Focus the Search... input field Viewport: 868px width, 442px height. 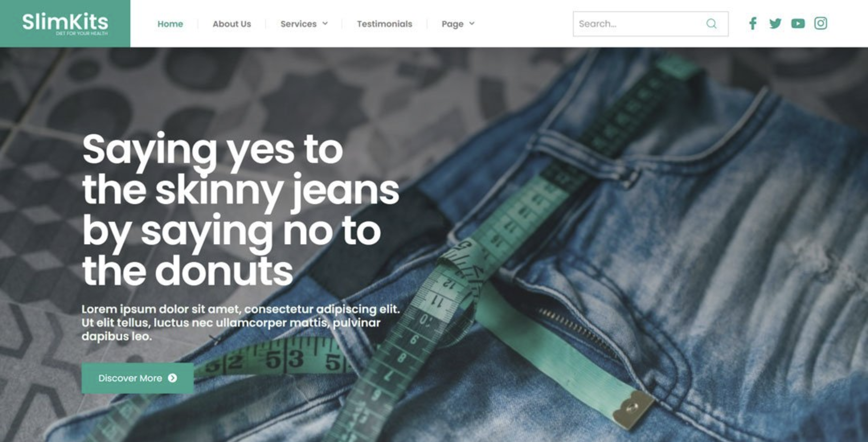point(651,24)
